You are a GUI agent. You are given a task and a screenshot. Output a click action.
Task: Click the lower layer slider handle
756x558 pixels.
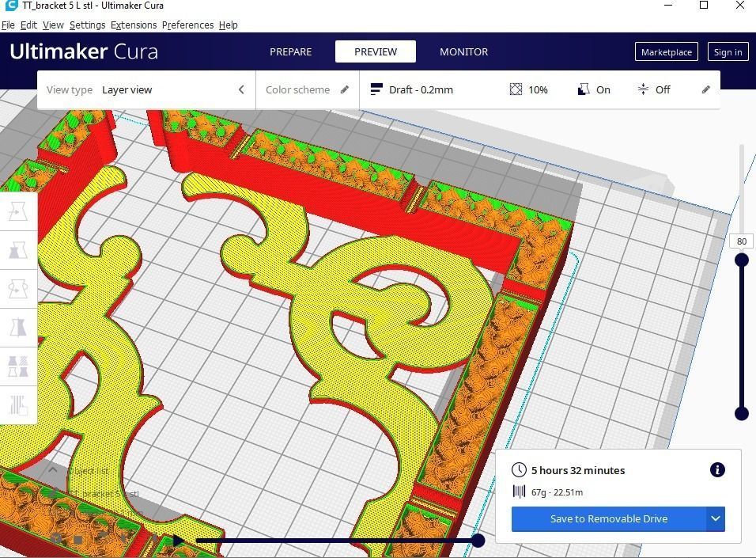[x=742, y=413]
